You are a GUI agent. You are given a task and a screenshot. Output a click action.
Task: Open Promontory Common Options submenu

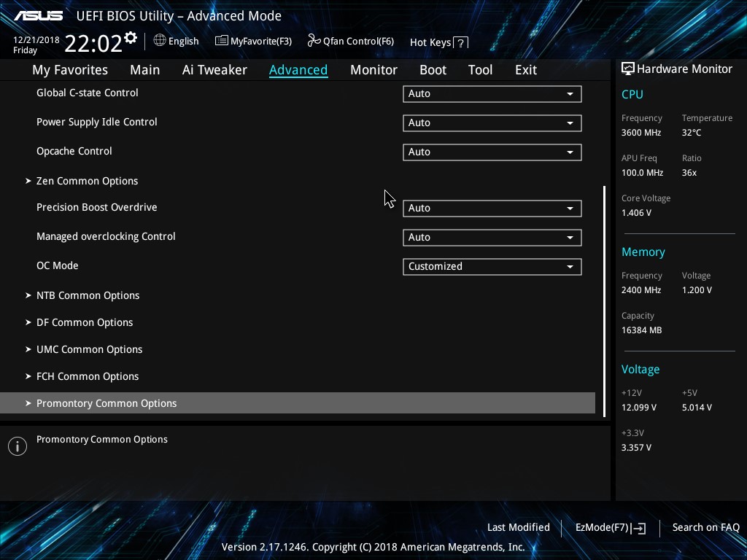(x=298, y=403)
